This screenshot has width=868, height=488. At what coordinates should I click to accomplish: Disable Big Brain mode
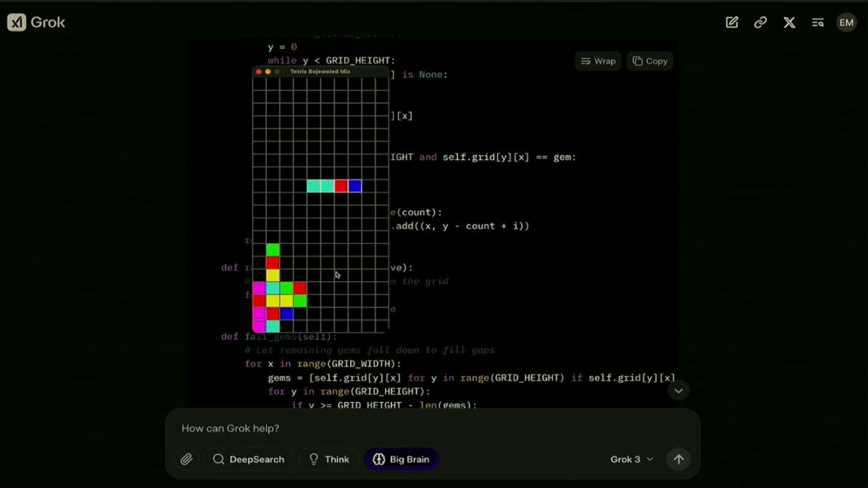tap(401, 460)
